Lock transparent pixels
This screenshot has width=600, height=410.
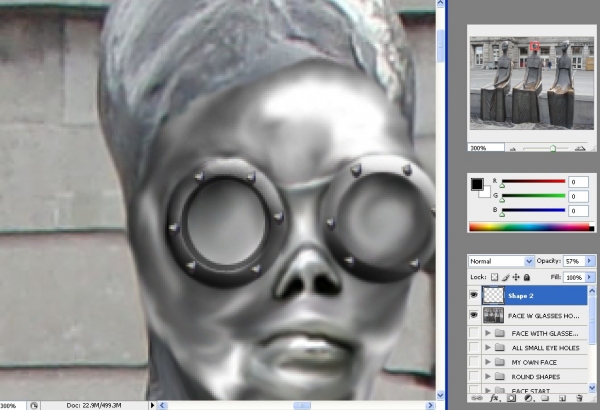pyautogui.click(x=494, y=277)
